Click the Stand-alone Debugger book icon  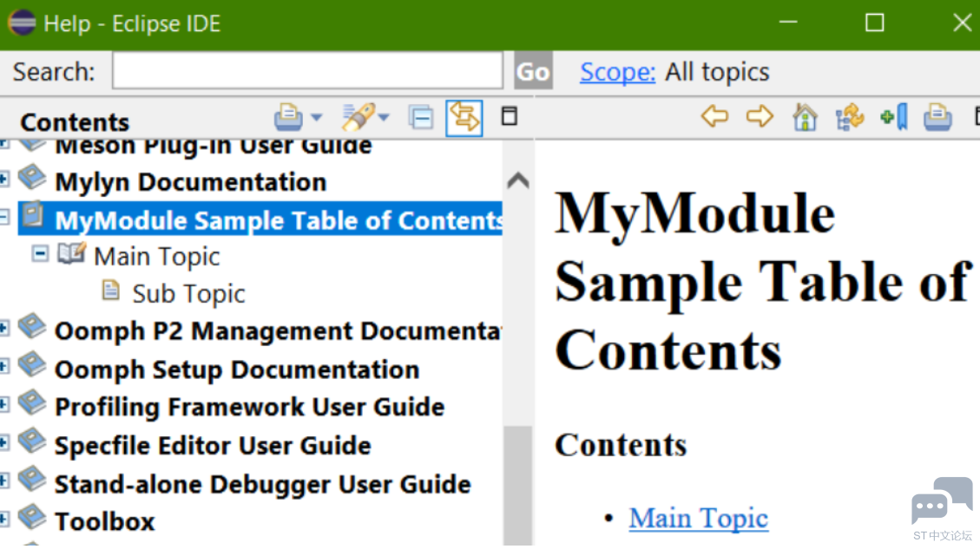(32, 479)
